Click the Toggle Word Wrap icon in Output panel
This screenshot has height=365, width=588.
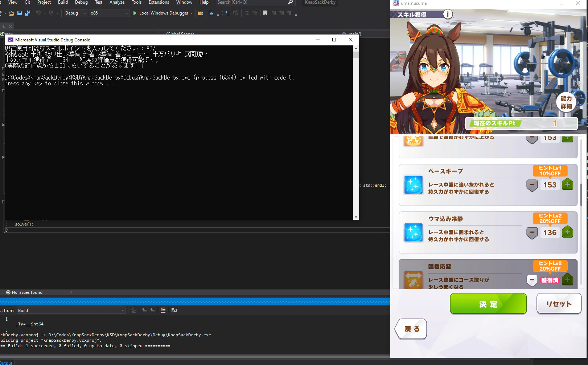[x=174, y=310]
